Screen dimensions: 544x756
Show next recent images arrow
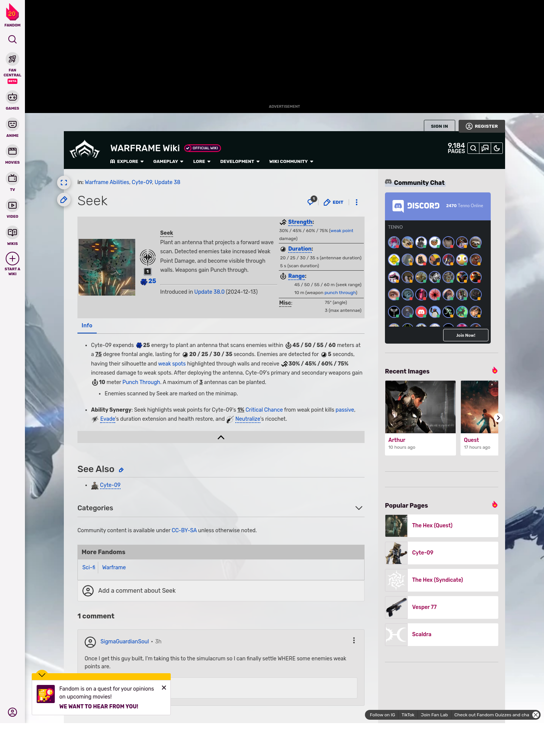(x=498, y=418)
